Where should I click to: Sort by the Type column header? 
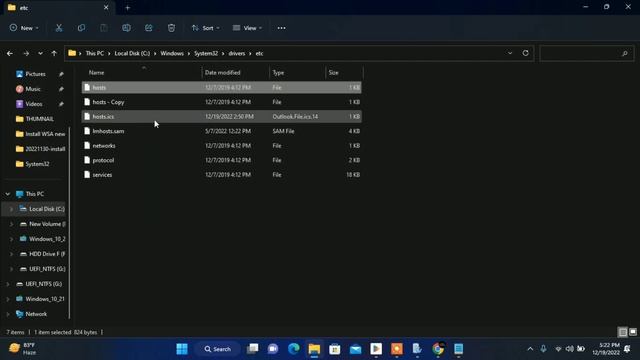point(278,73)
